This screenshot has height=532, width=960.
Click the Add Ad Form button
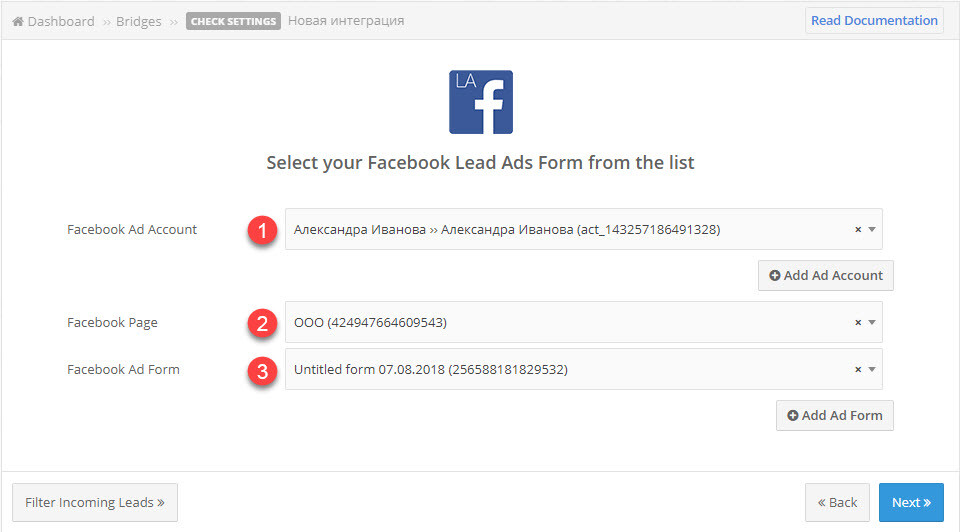pyautogui.click(x=834, y=416)
